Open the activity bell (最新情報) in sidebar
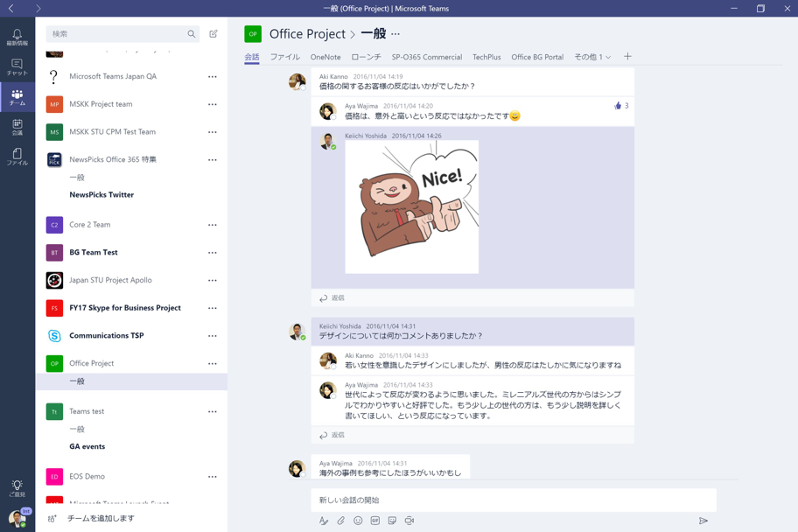The image size is (798, 532). [x=17, y=37]
